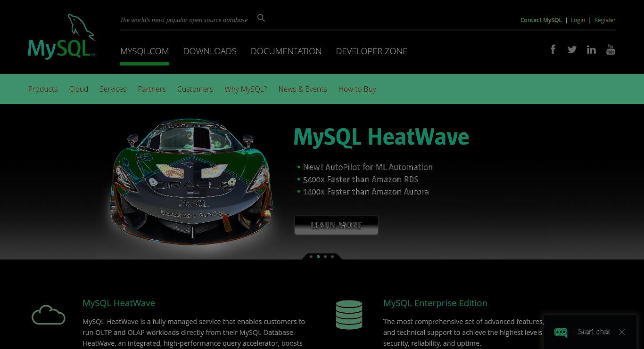Open the Services menu item

(113, 89)
